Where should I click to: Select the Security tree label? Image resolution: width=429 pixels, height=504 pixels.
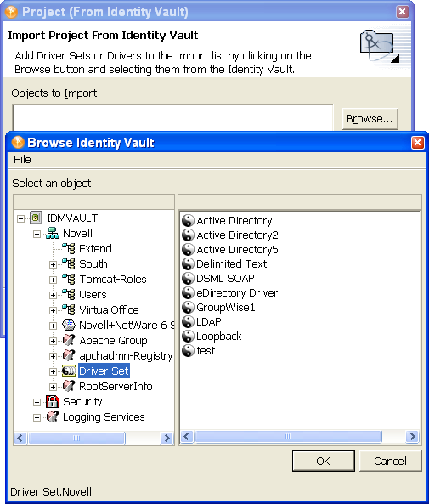coord(82,402)
